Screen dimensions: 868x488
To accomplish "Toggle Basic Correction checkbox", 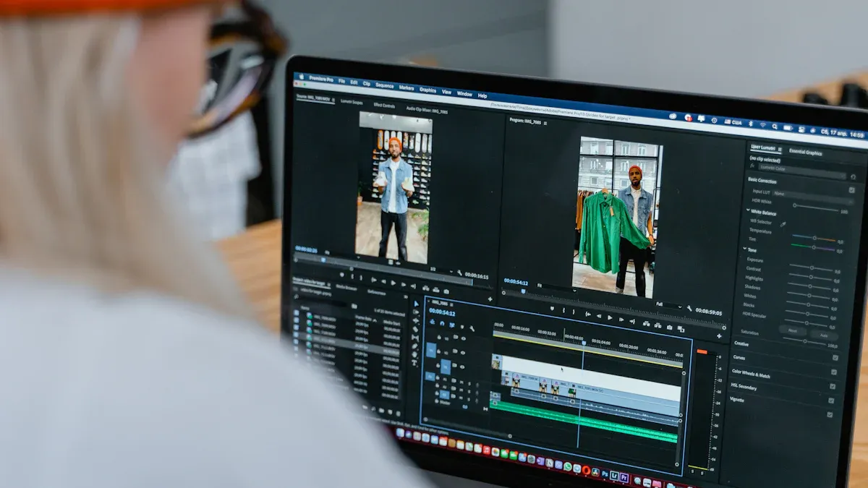I will pos(852,190).
